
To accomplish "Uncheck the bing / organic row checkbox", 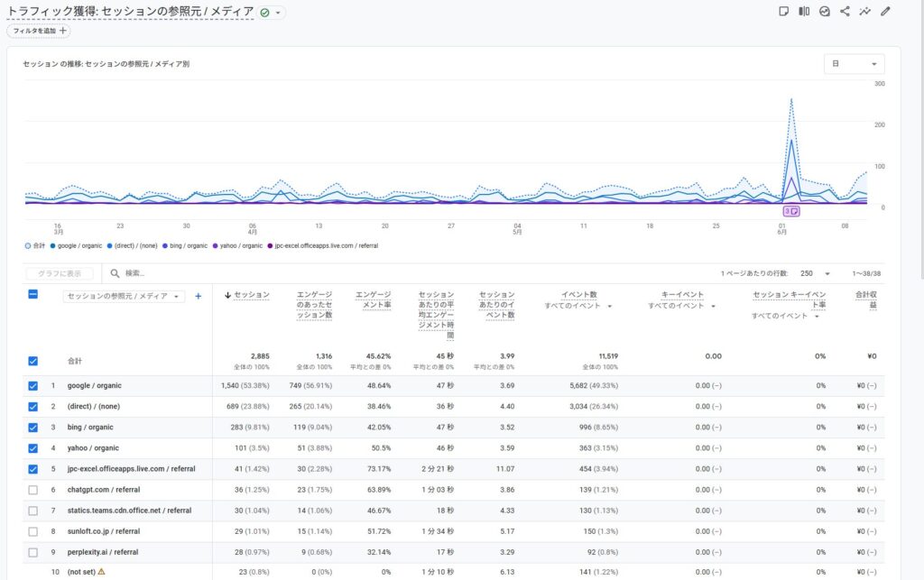I will [x=33, y=428].
